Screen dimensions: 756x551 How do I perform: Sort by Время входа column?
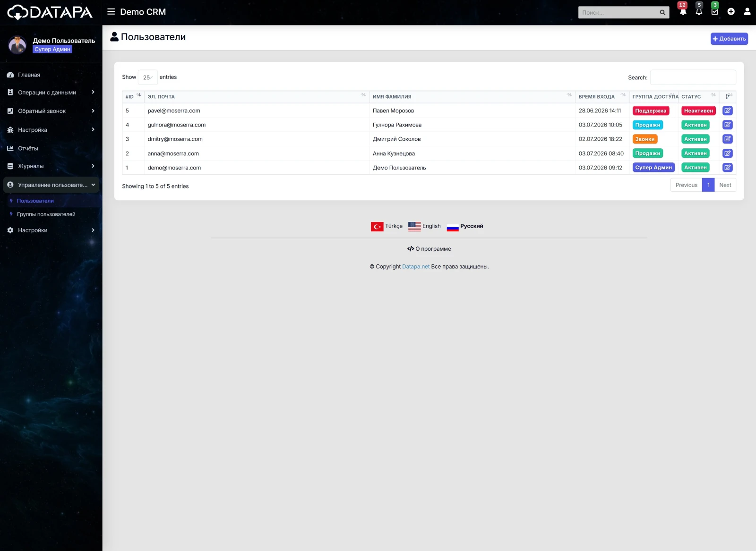(x=602, y=96)
